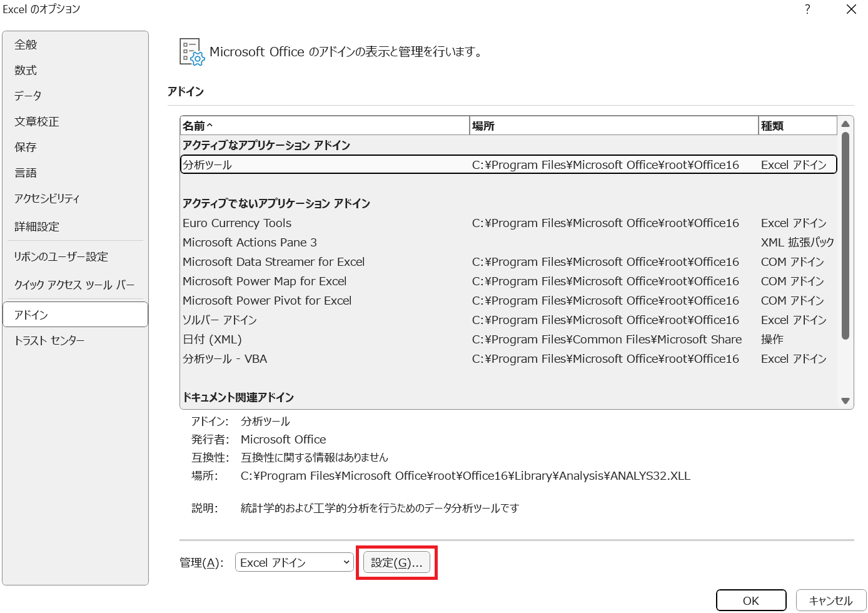
Task: Click the 設定(G)... button
Action: [x=396, y=562]
